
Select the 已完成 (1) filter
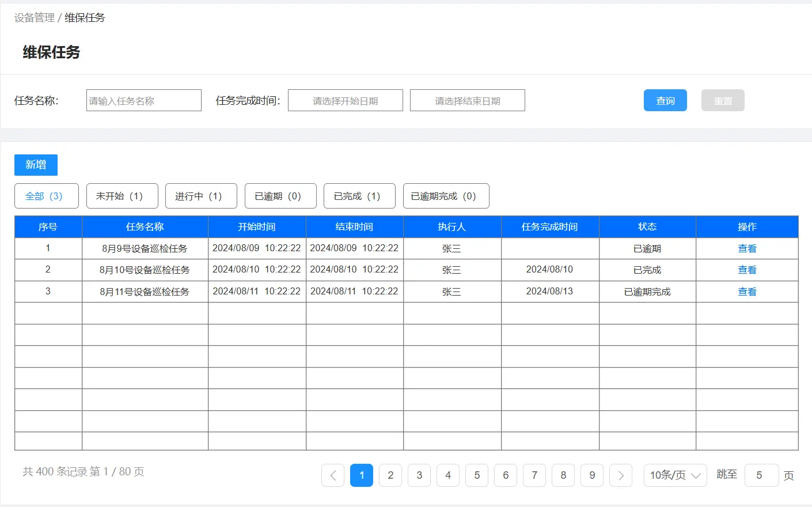[x=359, y=196]
